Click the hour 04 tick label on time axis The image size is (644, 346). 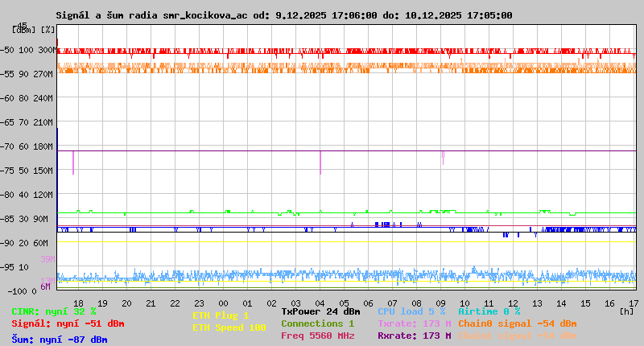tap(320, 303)
